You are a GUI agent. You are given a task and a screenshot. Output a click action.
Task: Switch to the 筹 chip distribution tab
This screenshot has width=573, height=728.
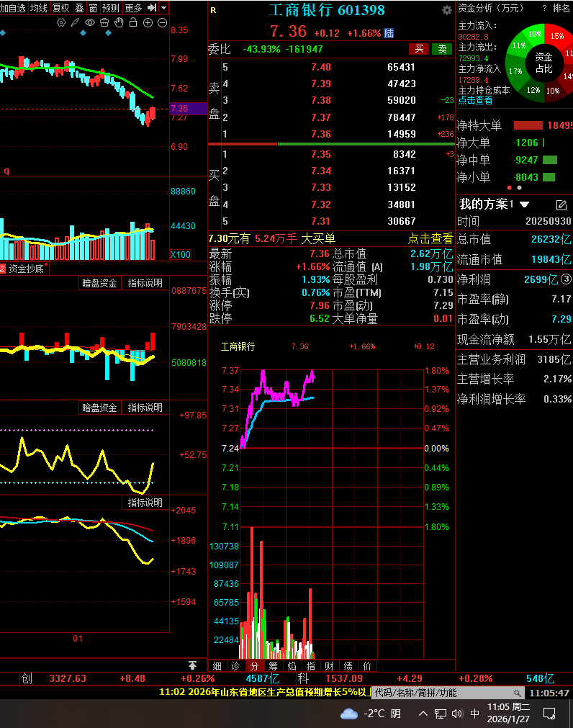[274, 666]
